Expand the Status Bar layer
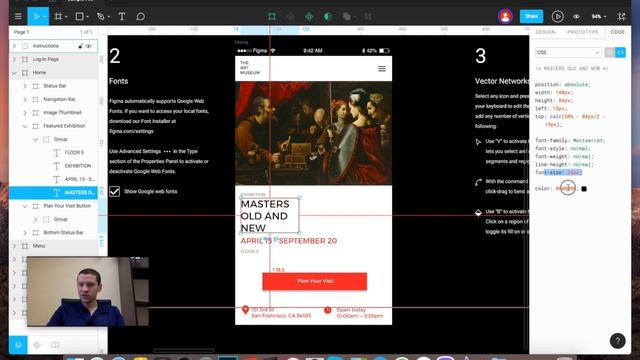The height and width of the screenshot is (360, 640). pos(25,86)
